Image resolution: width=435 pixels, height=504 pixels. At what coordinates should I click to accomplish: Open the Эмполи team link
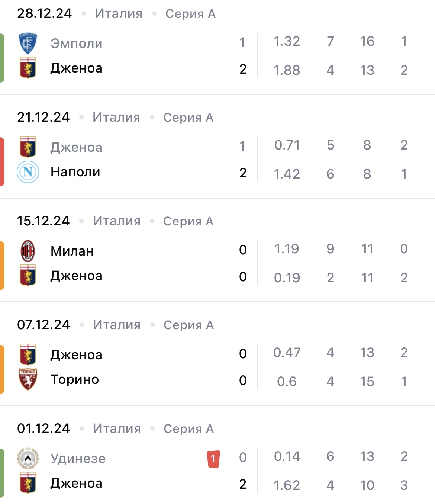pos(76,44)
